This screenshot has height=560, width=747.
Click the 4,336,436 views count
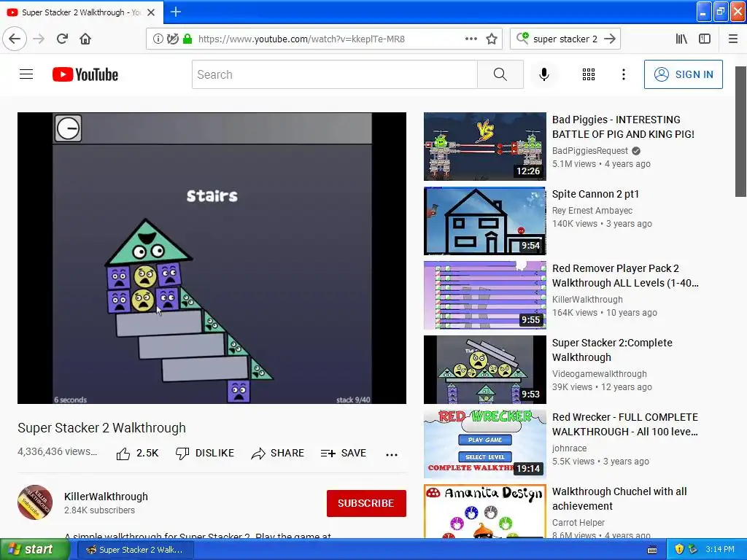pyautogui.click(x=57, y=451)
